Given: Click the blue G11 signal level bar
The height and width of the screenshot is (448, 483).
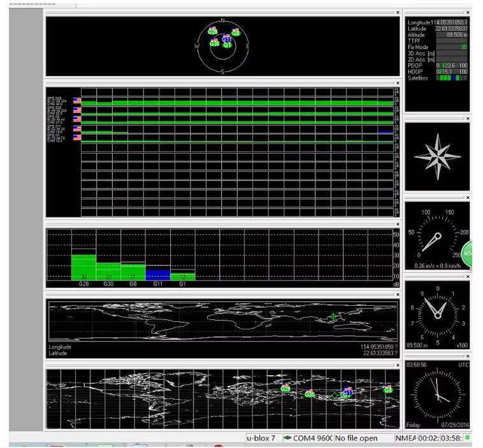Looking at the screenshot, I should click(158, 275).
